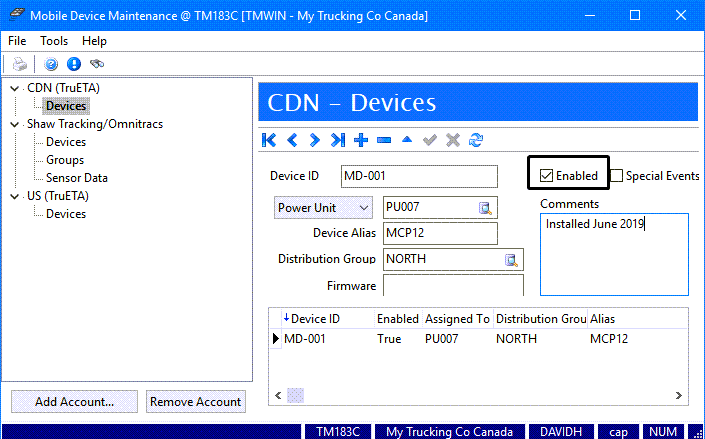Collapse the CDN (TruETA) tree node
Viewport: 705px width, 439px height.
pyautogui.click(x=15, y=88)
